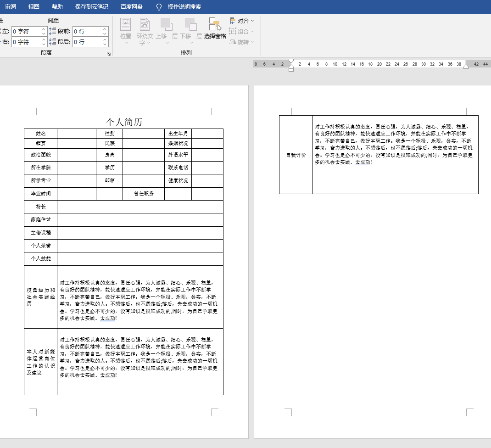Open the 百度网盘 tab
The width and height of the screenshot is (491, 448).
(x=132, y=6)
